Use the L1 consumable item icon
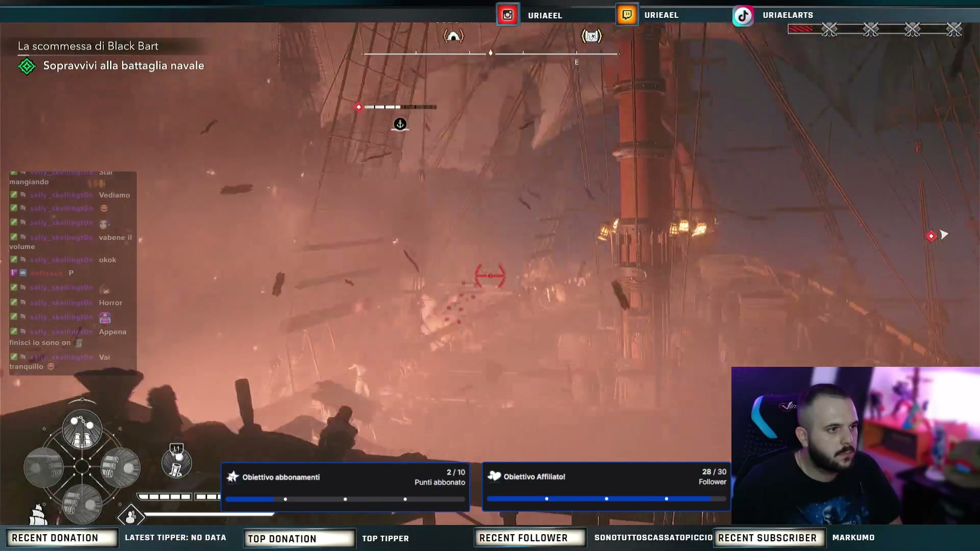The width and height of the screenshot is (980, 551). click(x=177, y=462)
